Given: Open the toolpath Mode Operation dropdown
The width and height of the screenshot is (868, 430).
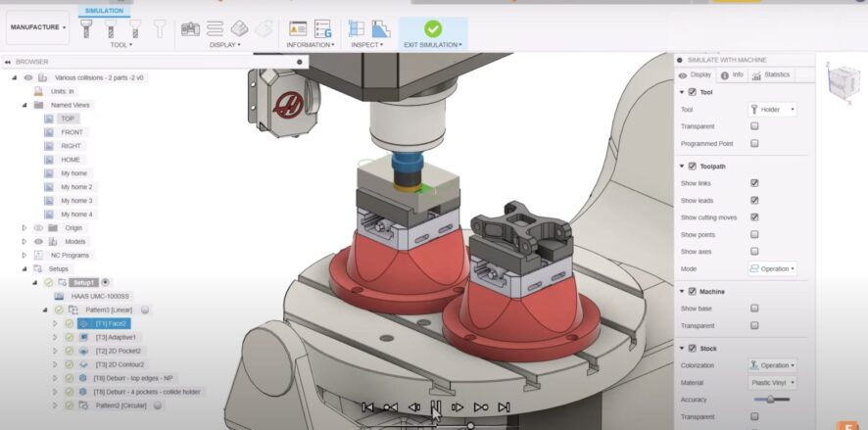Looking at the screenshot, I should point(772,269).
